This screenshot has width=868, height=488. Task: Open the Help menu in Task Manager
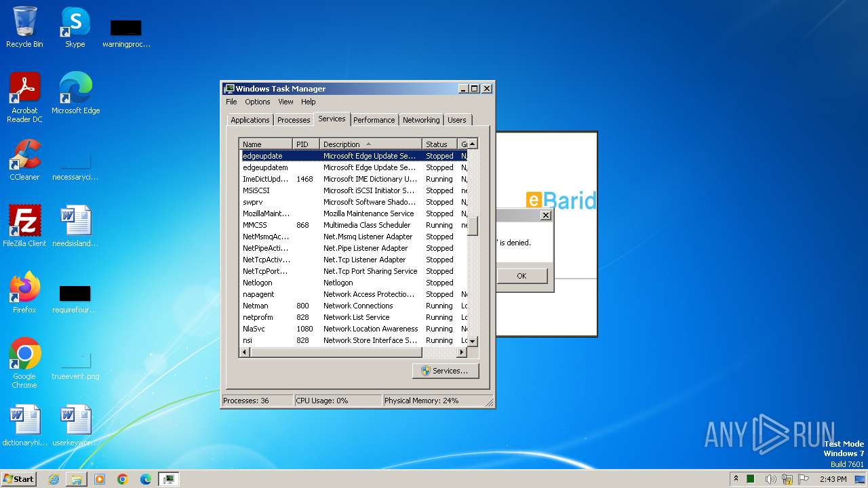coord(309,102)
